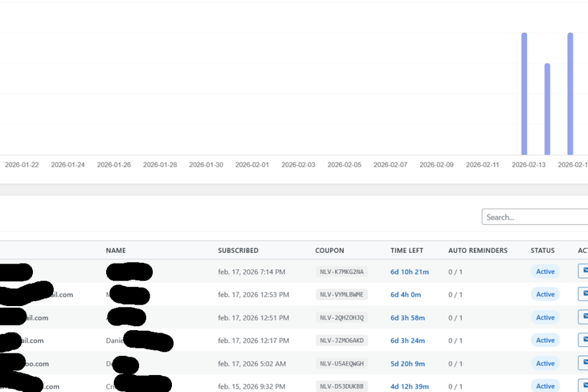Select the 4d 12h 39m time left link
The width and height of the screenshot is (588, 392).
[x=409, y=386]
